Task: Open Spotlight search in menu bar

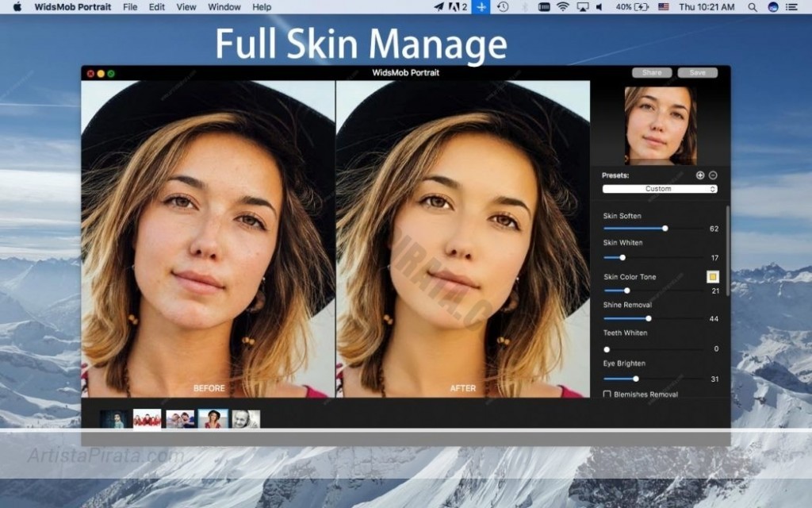Action: click(x=751, y=7)
